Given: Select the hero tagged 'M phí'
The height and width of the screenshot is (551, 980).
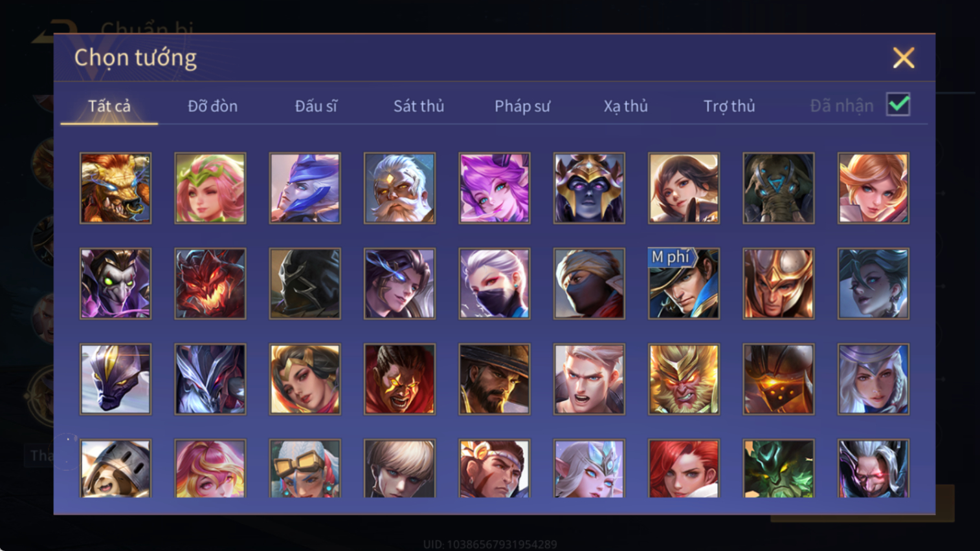Looking at the screenshot, I should tap(684, 283).
